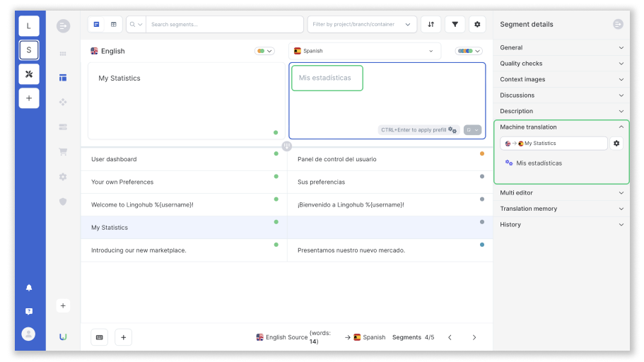Click the sidebar plus button

click(63, 305)
